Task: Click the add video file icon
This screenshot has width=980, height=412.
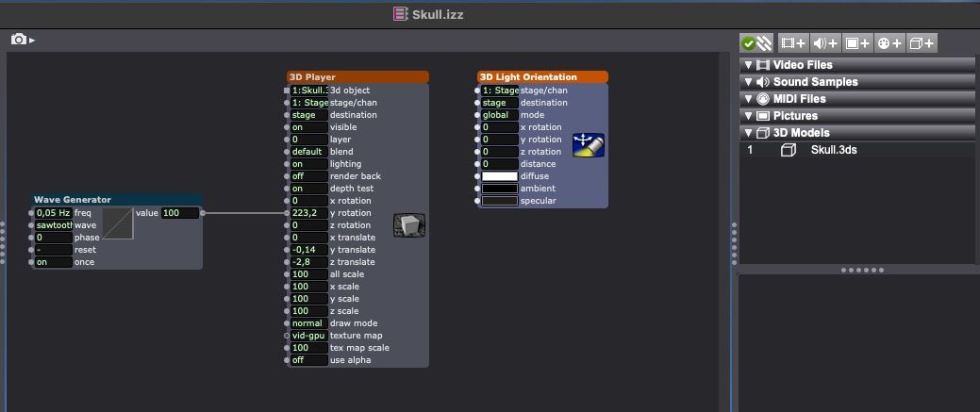Action: click(793, 43)
